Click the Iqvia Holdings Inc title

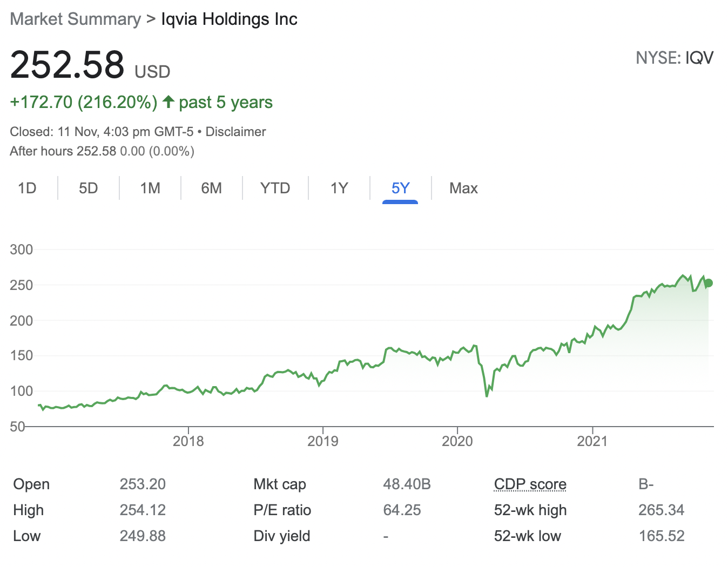pyautogui.click(x=229, y=19)
